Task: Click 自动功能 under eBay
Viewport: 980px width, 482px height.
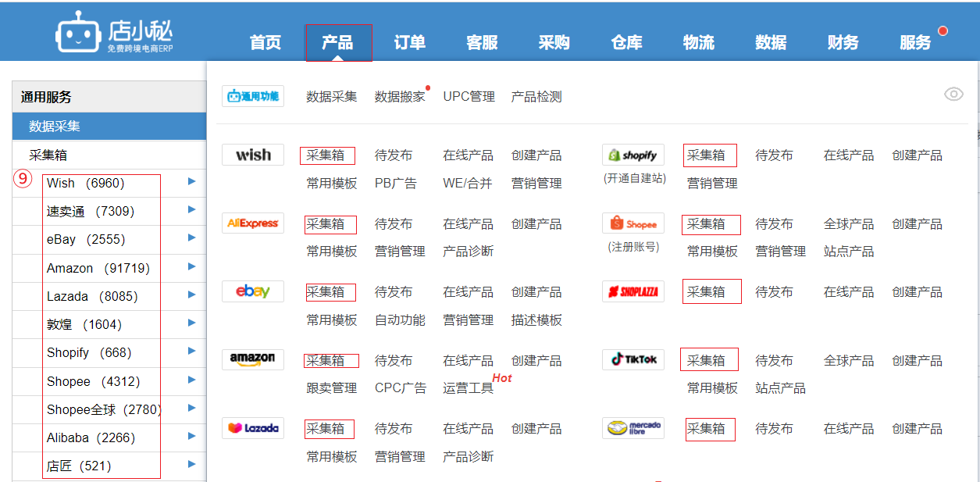Action: pos(400,320)
